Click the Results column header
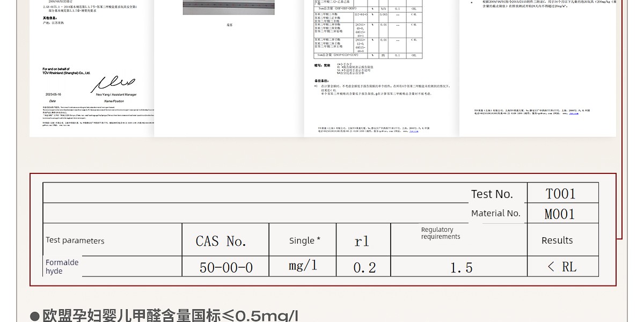The height and width of the screenshot is (322, 644). (557, 240)
